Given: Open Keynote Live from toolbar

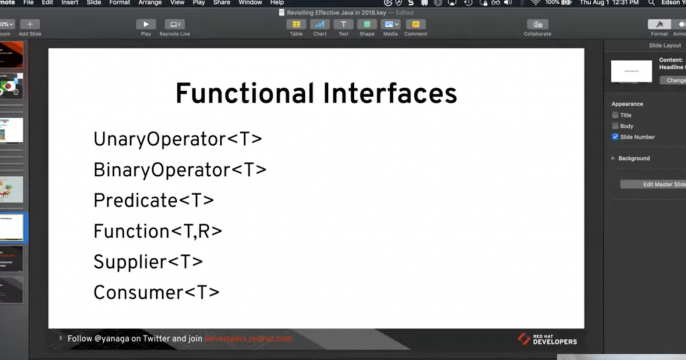Looking at the screenshot, I should [x=175, y=24].
